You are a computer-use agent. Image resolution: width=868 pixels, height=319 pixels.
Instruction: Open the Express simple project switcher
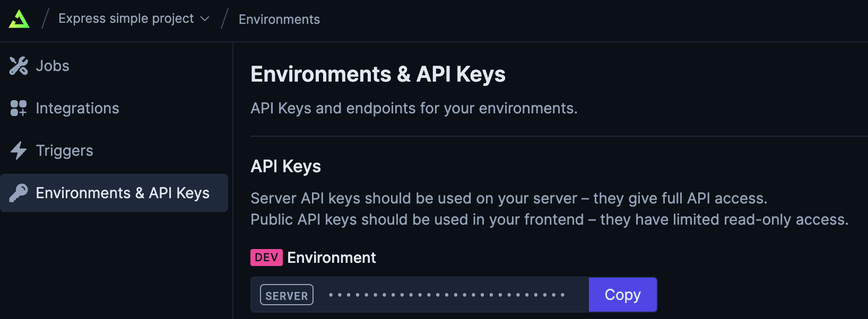coord(126,19)
